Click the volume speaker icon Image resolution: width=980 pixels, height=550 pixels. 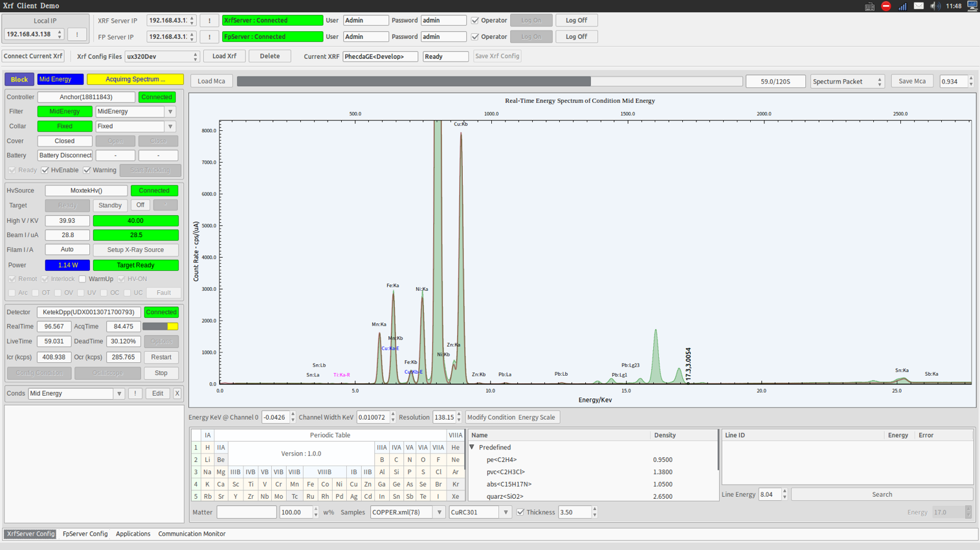935,6
